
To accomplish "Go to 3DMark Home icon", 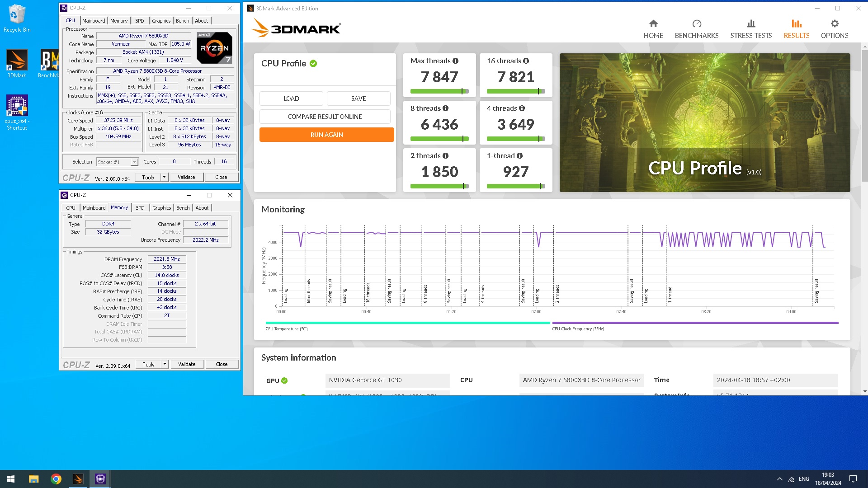I will coord(653,23).
